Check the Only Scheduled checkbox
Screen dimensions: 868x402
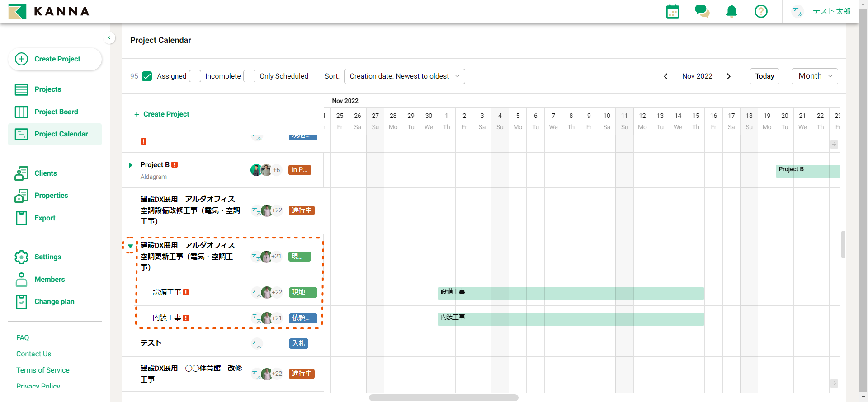[250, 76]
